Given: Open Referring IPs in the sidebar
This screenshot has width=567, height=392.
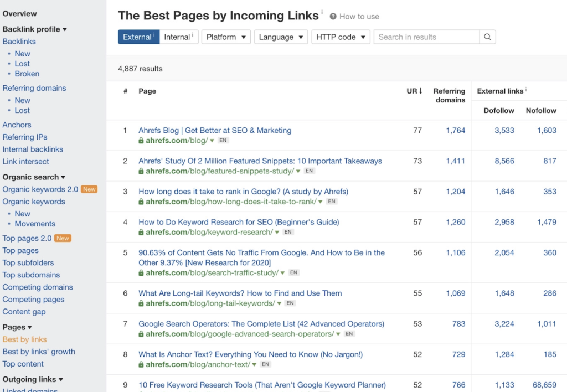Looking at the screenshot, I should pos(25,137).
